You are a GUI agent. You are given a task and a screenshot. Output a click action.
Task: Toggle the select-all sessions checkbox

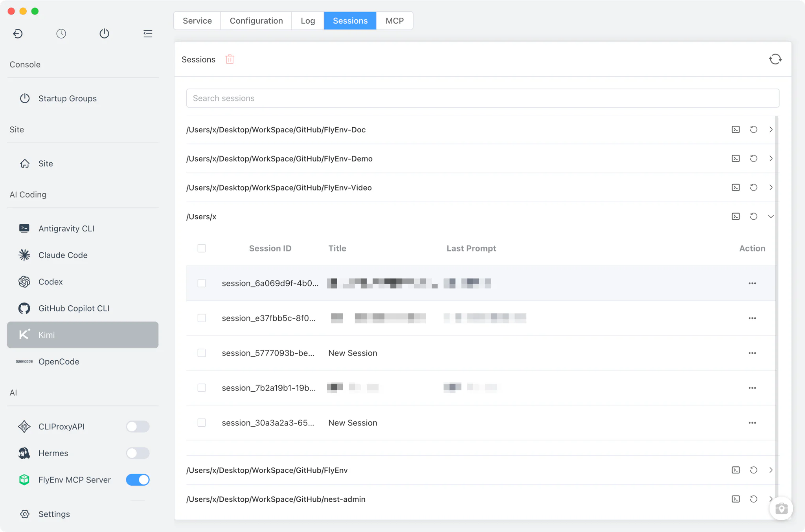(202, 248)
